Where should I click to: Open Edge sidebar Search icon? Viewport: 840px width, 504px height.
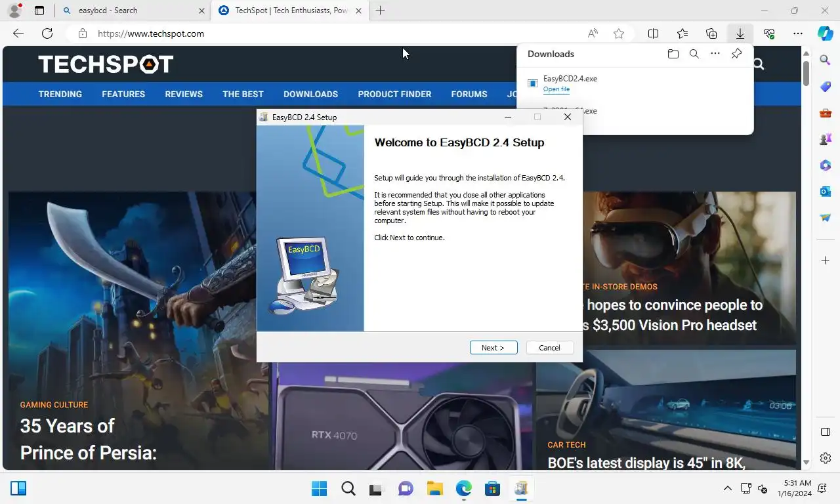pos(826,60)
